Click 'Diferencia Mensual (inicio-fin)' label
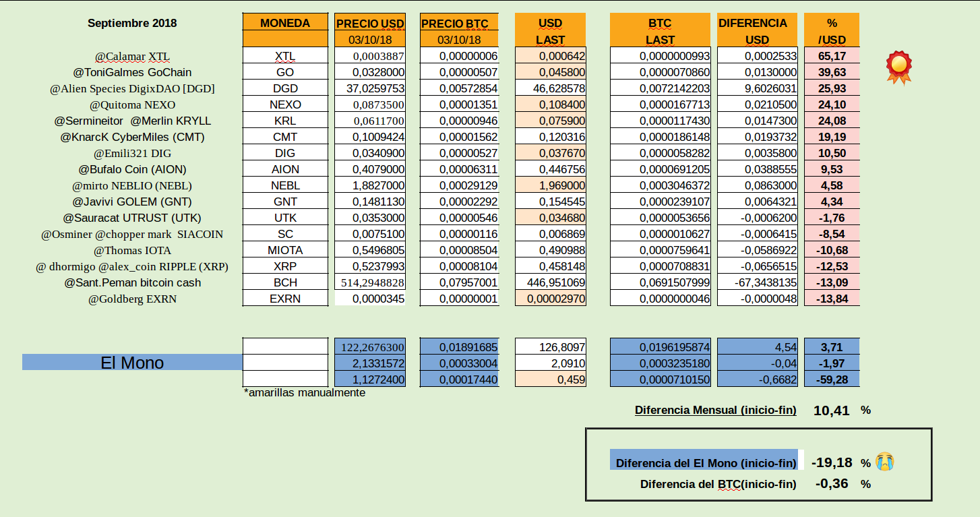The height and width of the screenshot is (517, 980). tap(715, 410)
